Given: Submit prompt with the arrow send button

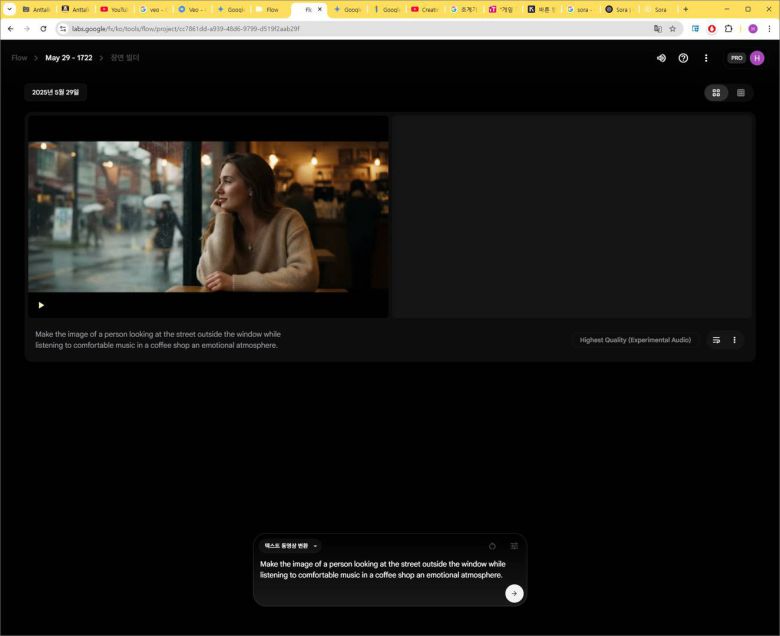Looking at the screenshot, I should pyautogui.click(x=514, y=593).
